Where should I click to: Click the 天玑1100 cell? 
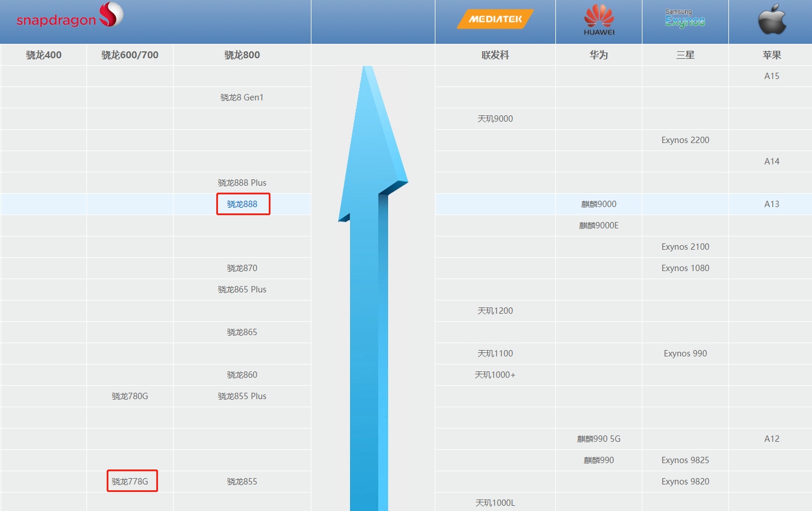[495, 354]
